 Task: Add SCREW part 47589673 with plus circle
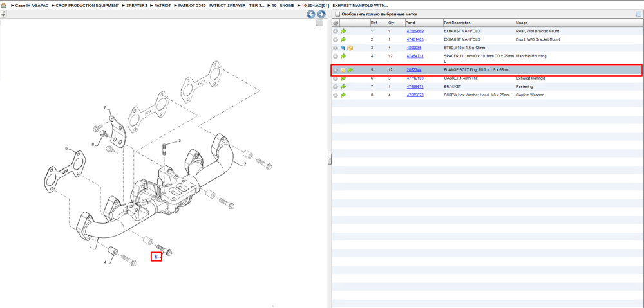click(x=336, y=95)
